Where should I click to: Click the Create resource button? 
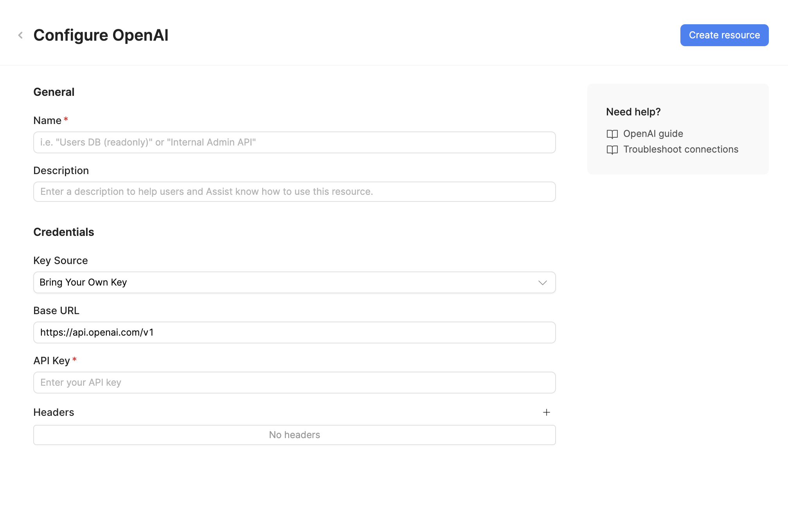point(724,35)
